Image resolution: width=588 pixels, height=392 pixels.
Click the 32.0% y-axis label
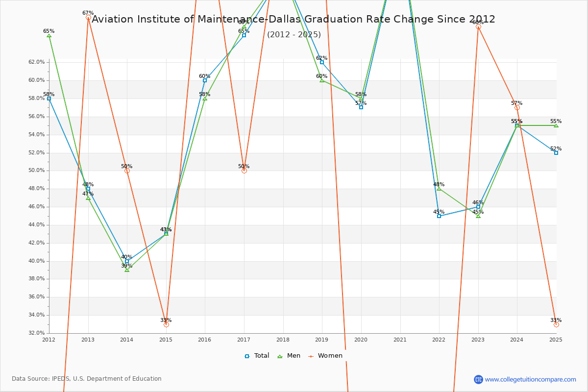[37, 333]
